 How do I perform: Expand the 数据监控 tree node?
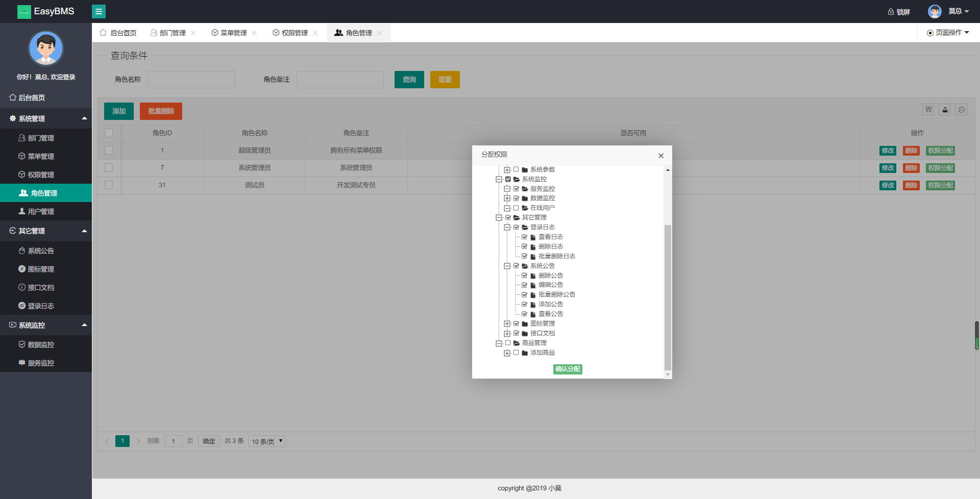coord(507,198)
